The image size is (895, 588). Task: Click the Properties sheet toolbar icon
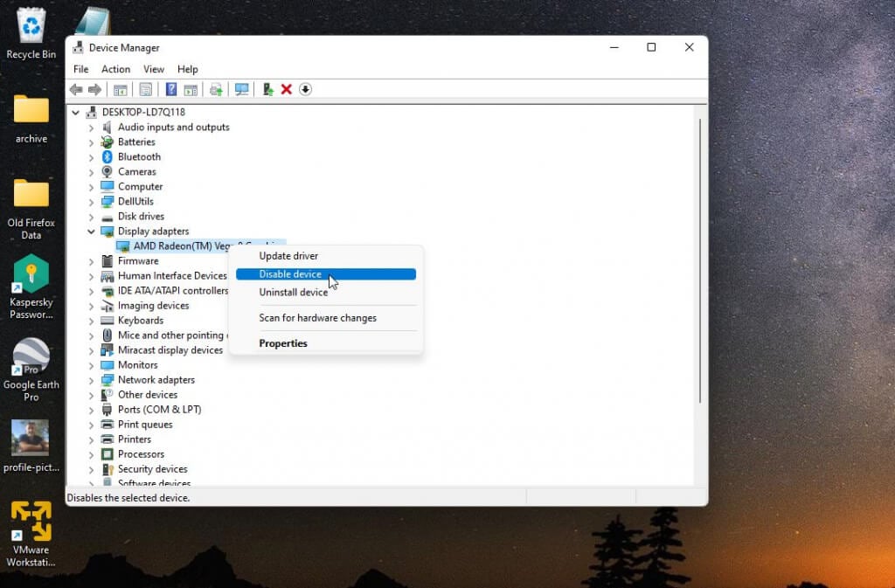[146, 89]
